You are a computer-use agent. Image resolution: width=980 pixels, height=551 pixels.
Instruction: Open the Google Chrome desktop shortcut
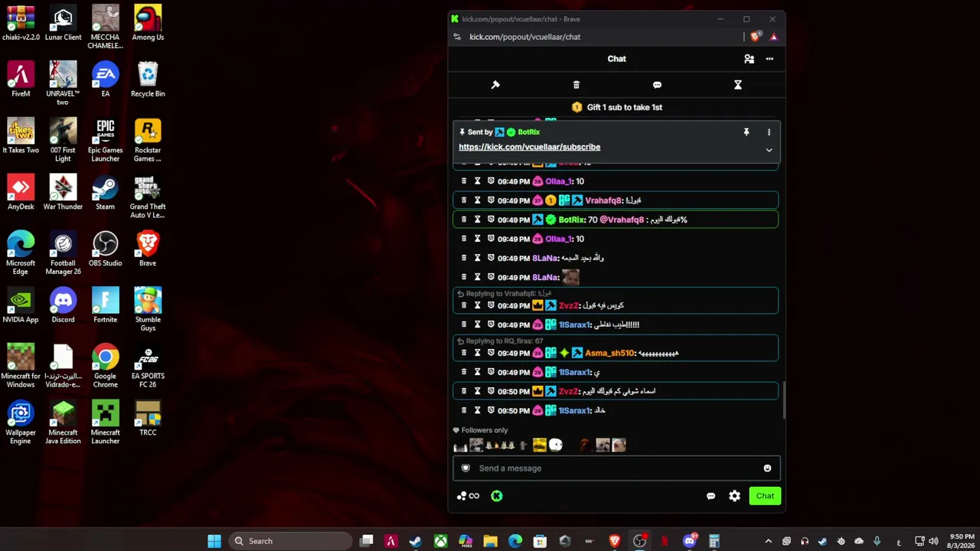tap(105, 367)
